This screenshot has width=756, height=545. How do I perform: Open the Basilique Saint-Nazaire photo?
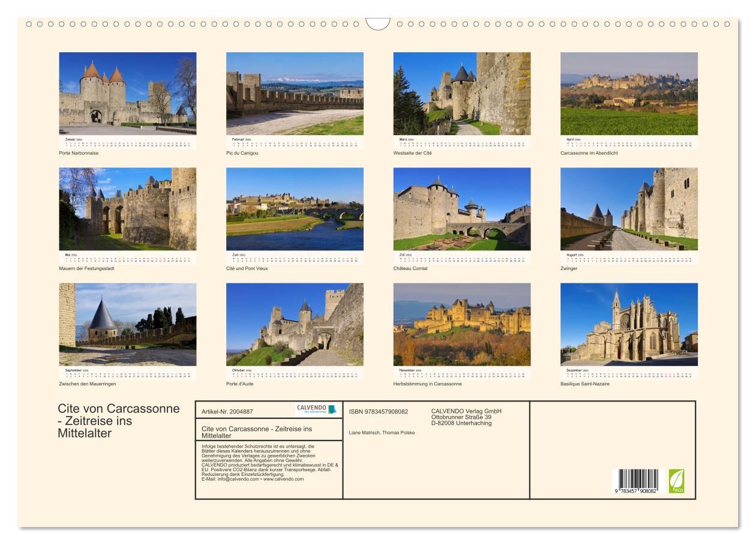pyautogui.click(x=629, y=324)
